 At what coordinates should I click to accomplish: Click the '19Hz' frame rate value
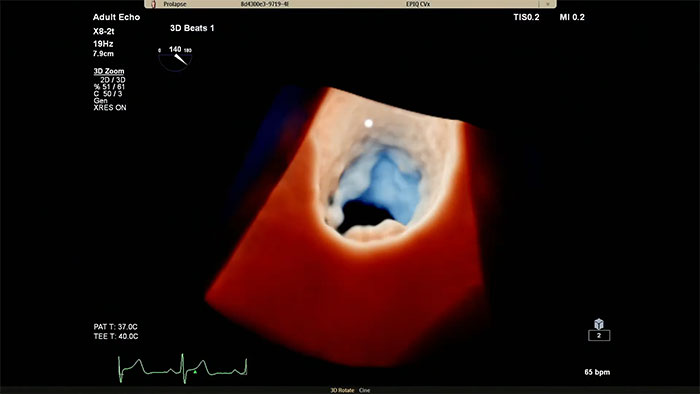tap(103, 44)
